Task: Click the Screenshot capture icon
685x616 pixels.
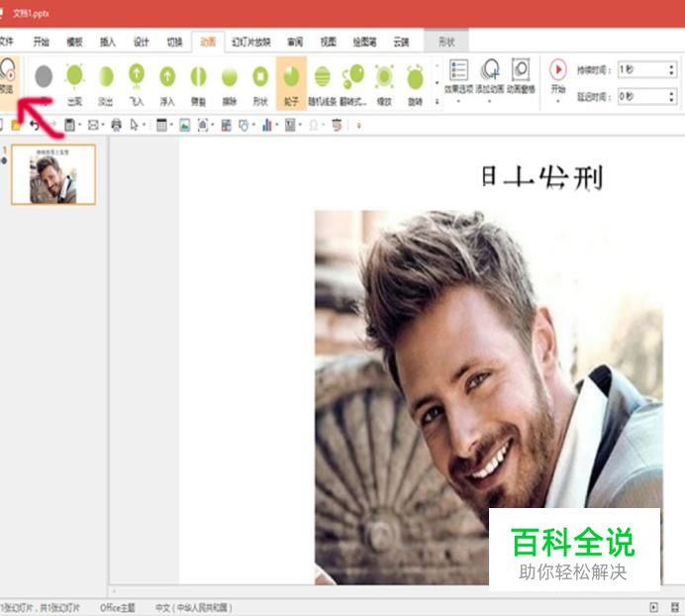Action: 203,126
